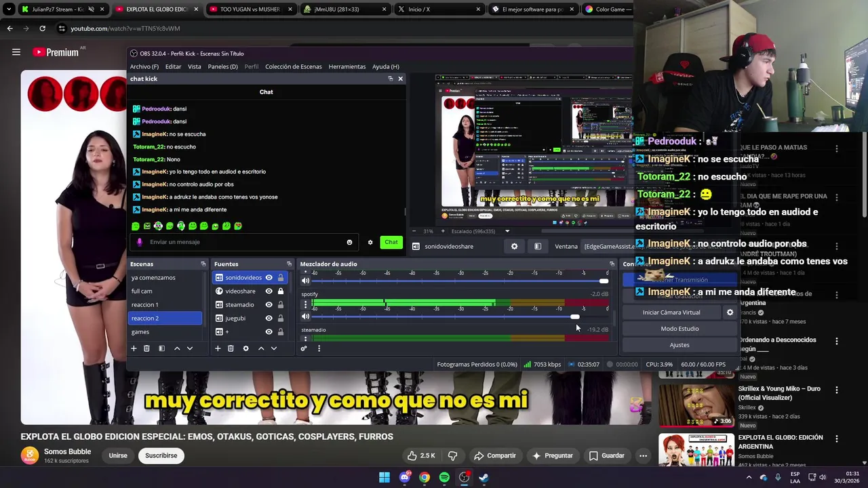This screenshot has width=868, height=488.
Task: Toggle visibility of steamadio source
Action: tap(269, 304)
